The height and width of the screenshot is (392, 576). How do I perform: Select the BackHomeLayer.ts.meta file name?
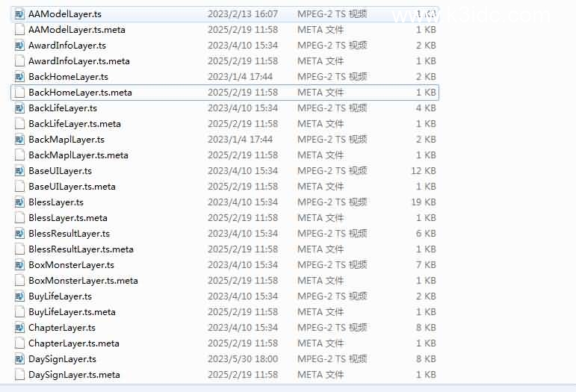point(80,93)
